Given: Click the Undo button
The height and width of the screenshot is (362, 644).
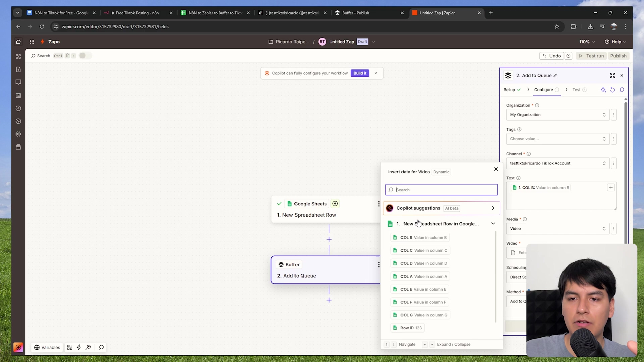Looking at the screenshot, I should (x=551, y=56).
